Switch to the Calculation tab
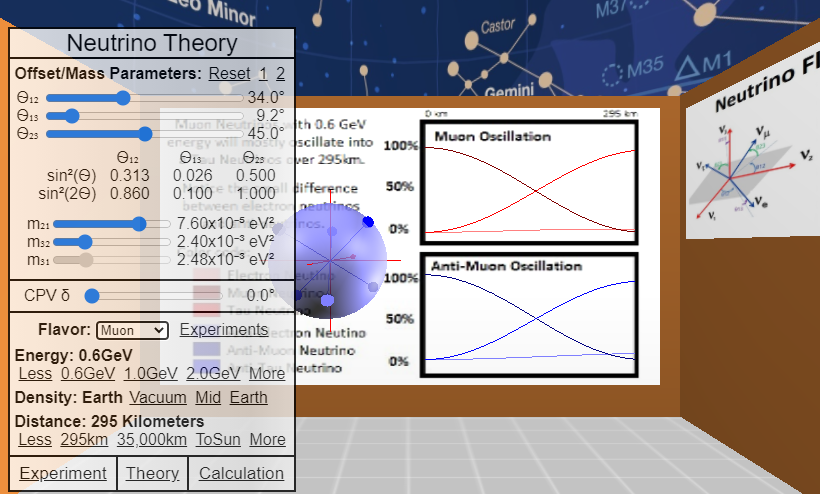 tap(242, 474)
